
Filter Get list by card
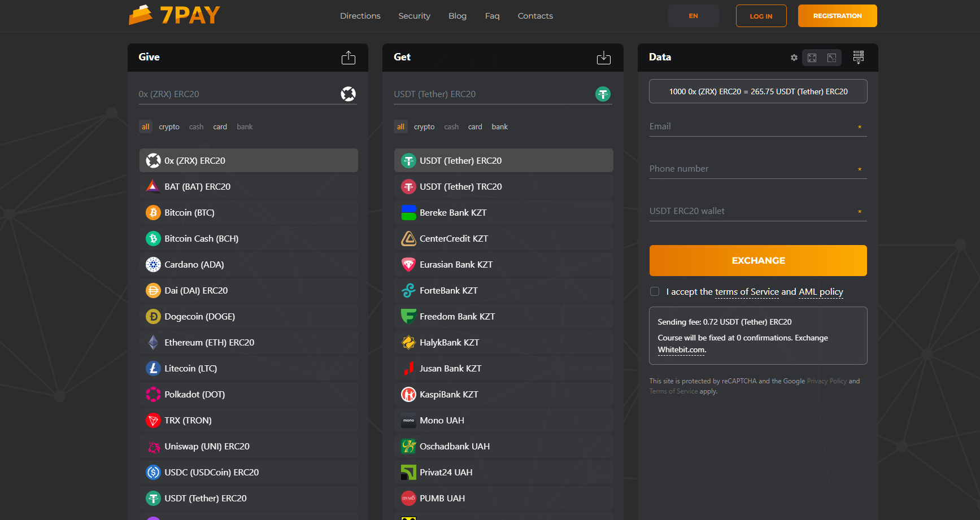pyautogui.click(x=475, y=126)
